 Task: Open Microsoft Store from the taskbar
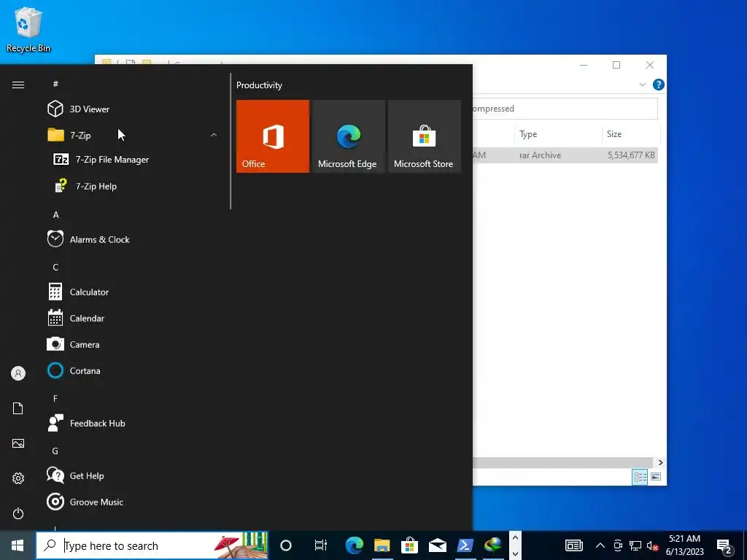(409, 545)
